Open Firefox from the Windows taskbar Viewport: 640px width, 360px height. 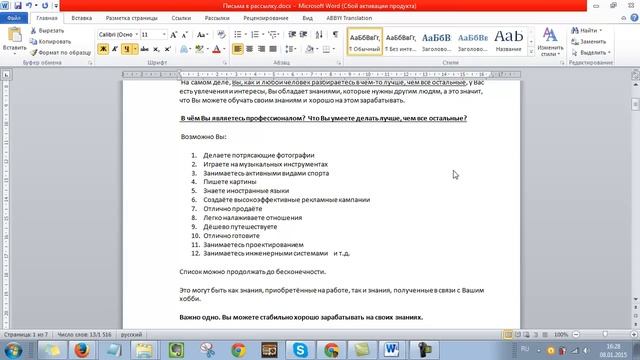coord(82,350)
